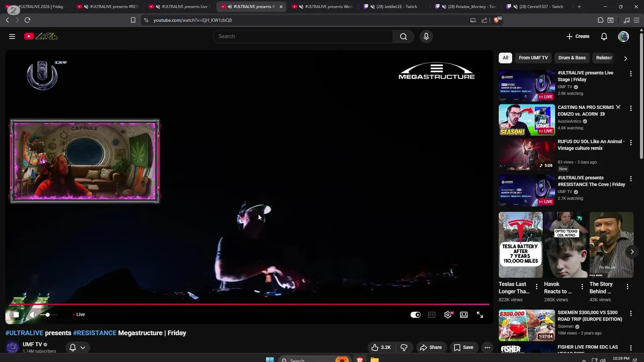Select the Related filter chip
Image resolution: width=644 pixels, height=362 pixels.
coord(604,58)
